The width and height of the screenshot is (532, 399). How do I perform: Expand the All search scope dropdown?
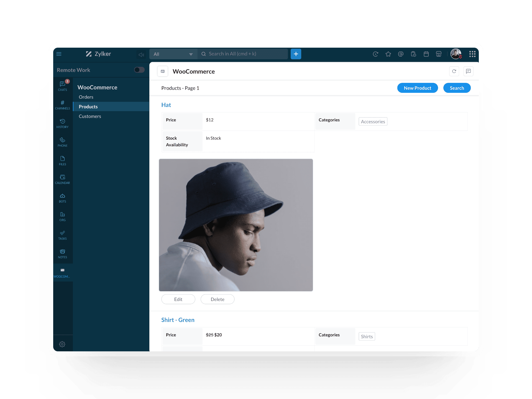pos(173,54)
